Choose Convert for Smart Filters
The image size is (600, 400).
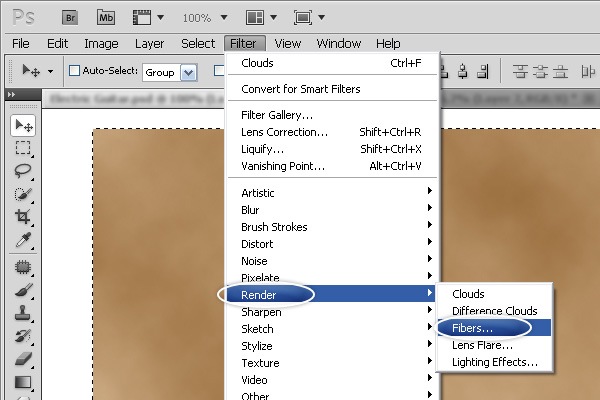(333, 89)
